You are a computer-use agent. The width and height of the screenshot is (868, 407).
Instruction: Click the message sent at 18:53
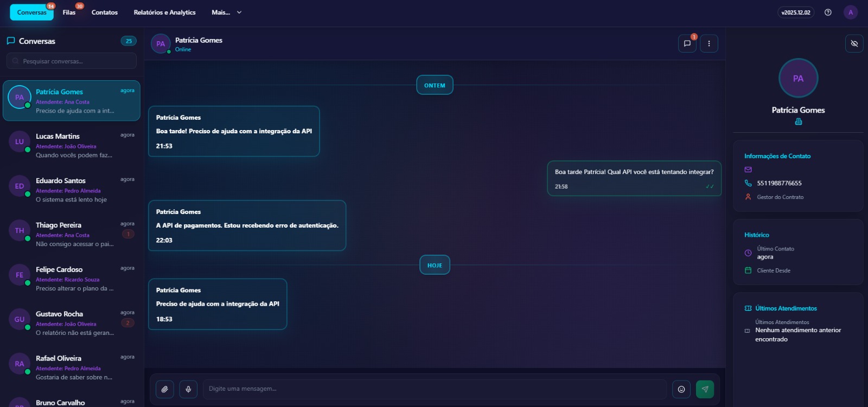[x=218, y=304]
